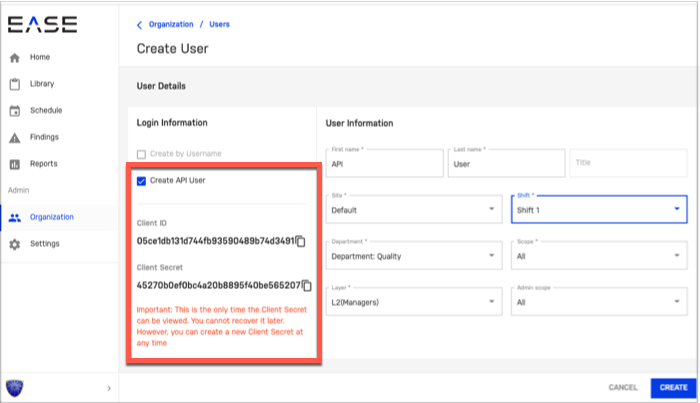Expand the Shift dropdown
The width and height of the screenshot is (700, 403).
tap(597, 209)
